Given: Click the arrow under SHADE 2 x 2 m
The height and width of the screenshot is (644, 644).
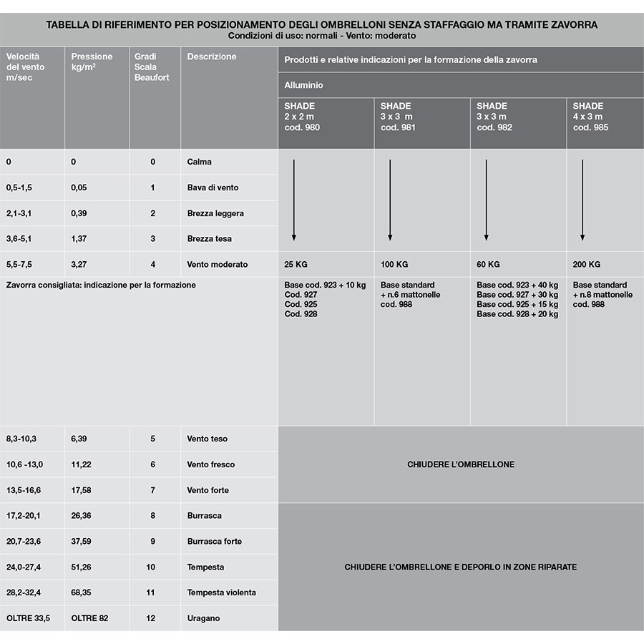Looking at the screenshot, I should tap(293, 200).
